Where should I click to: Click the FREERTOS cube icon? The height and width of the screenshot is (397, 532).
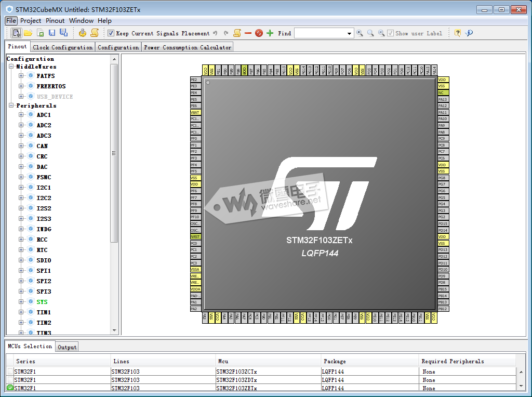pos(31,86)
